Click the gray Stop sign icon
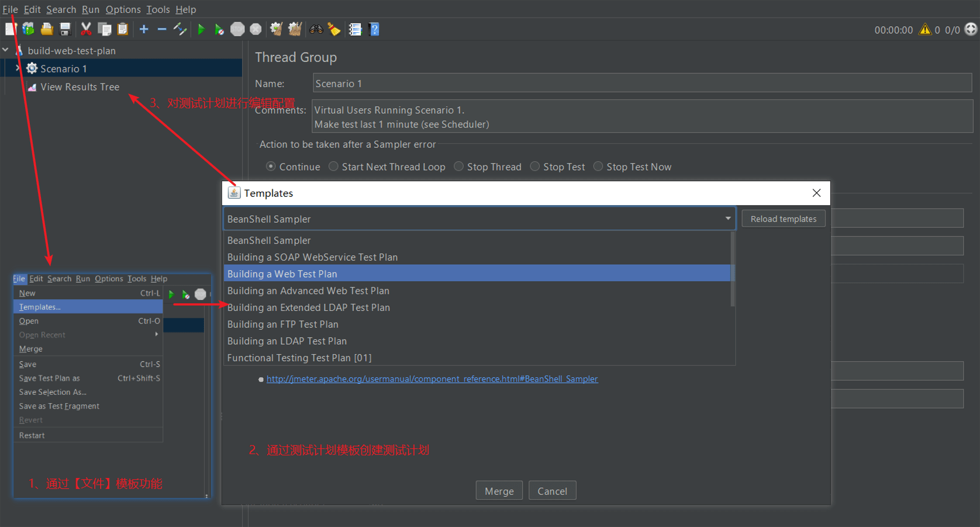Screen dimensions: 980x527 237,29
